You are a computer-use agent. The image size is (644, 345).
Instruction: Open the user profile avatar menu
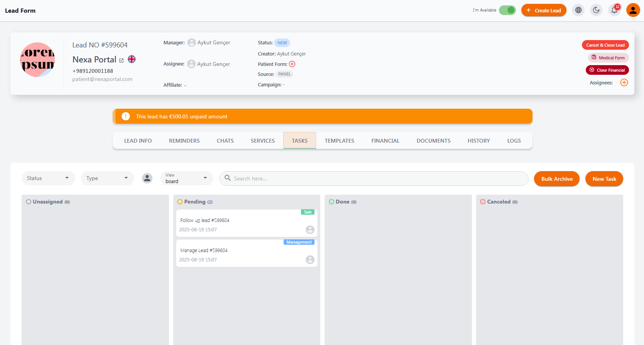[633, 10]
